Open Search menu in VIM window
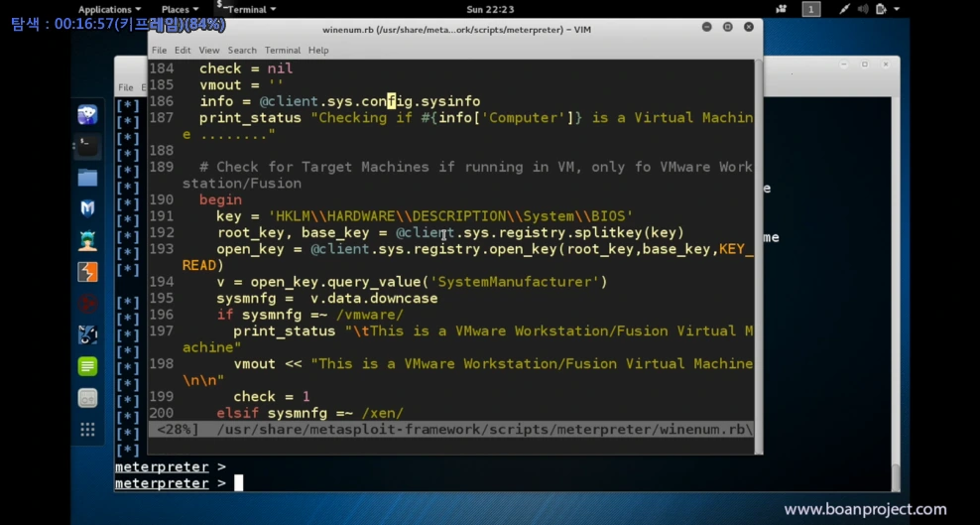Viewport: 980px width, 525px height. click(242, 50)
